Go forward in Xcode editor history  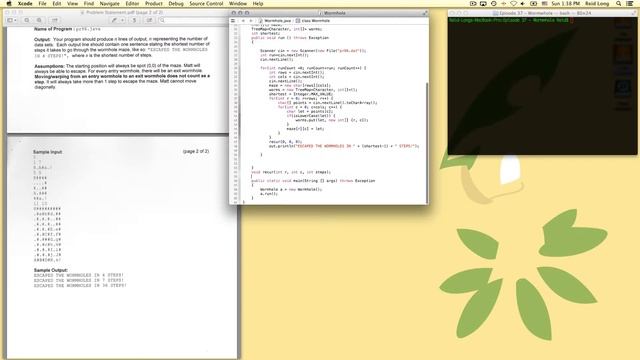(251, 20)
